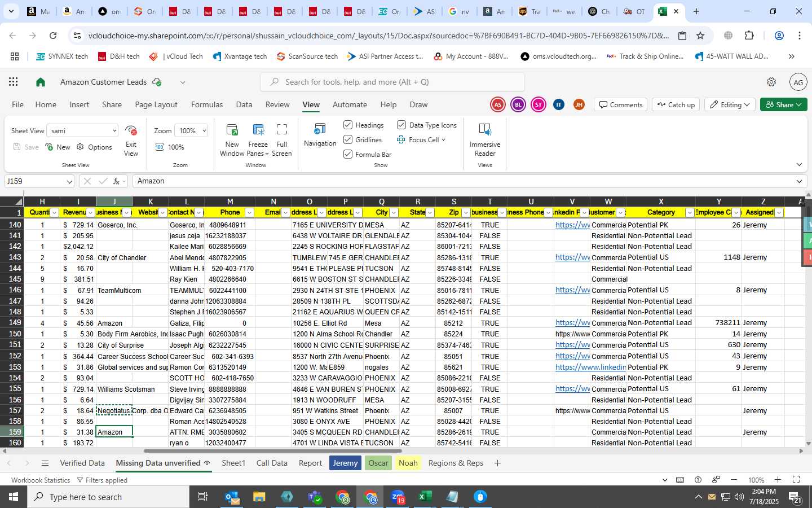
Task: Click the JH collaborator avatar
Action: click(x=579, y=105)
